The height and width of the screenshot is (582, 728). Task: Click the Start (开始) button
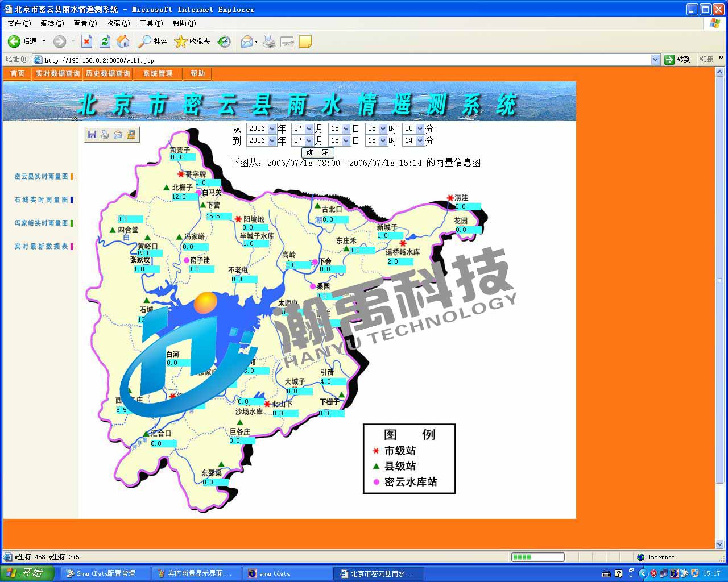(x=27, y=573)
